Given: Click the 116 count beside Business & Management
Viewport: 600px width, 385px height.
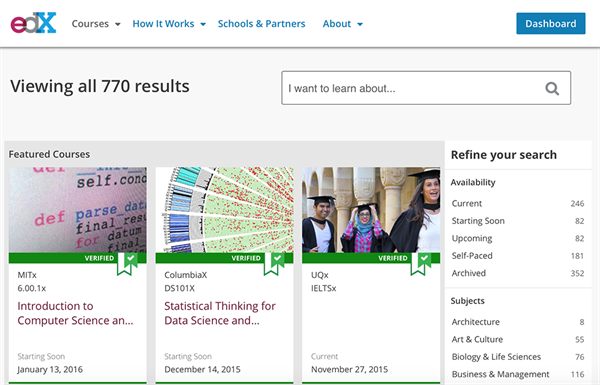Looking at the screenshot, I should click(x=578, y=374).
